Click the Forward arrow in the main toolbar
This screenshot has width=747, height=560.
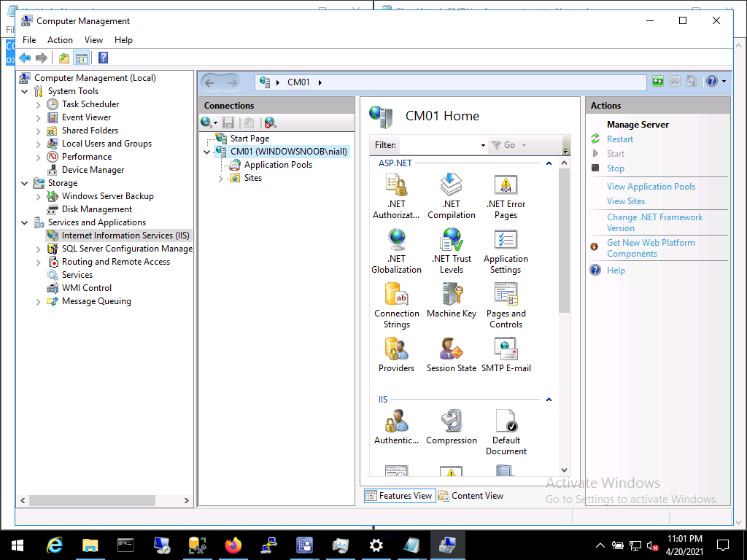tap(42, 58)
